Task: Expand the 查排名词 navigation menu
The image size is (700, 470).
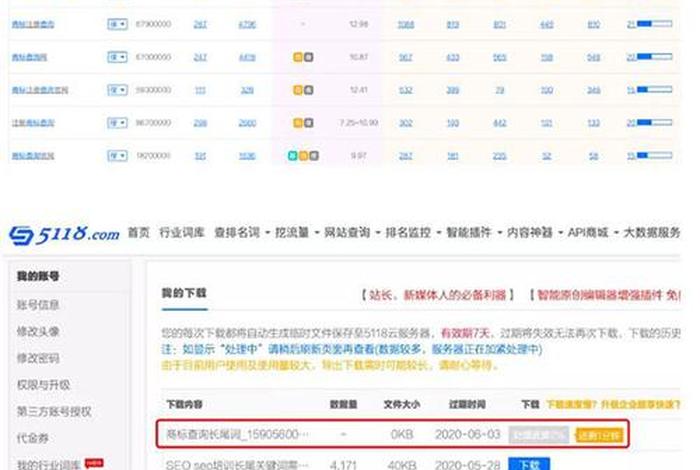Action: coord(242,233)
